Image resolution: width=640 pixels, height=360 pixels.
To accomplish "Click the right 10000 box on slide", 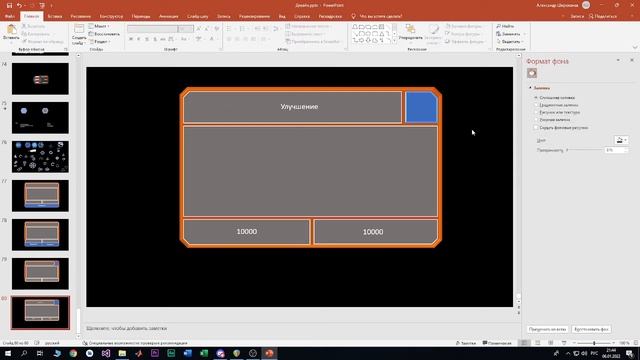I will 376,232.
